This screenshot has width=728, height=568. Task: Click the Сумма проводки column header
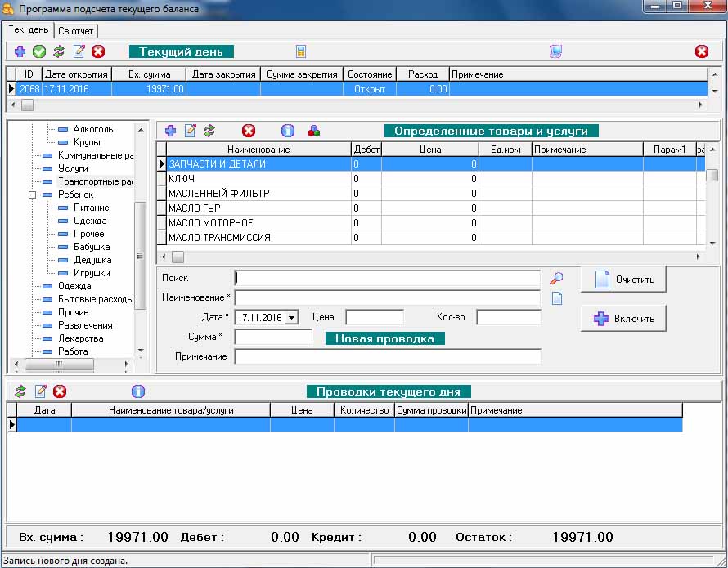[431, 410]
